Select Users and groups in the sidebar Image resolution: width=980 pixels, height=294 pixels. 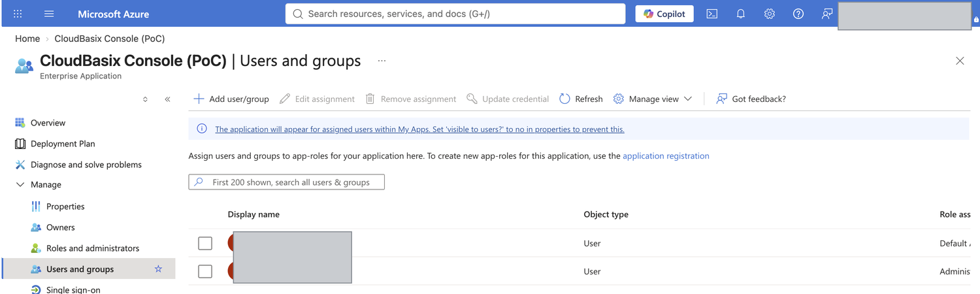88,269
